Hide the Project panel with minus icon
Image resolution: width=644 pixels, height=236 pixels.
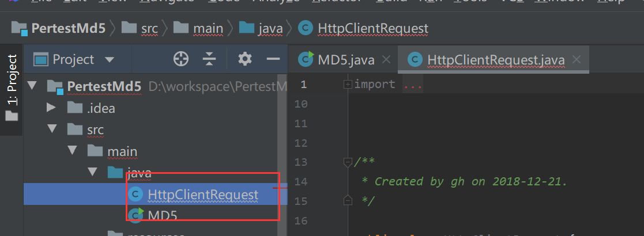tap(273, 59)
